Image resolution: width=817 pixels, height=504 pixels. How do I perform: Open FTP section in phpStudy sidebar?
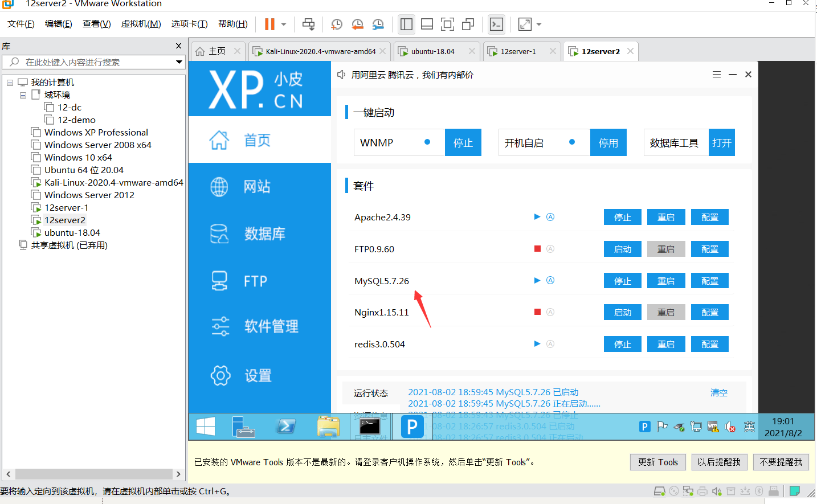click(260, 281)
